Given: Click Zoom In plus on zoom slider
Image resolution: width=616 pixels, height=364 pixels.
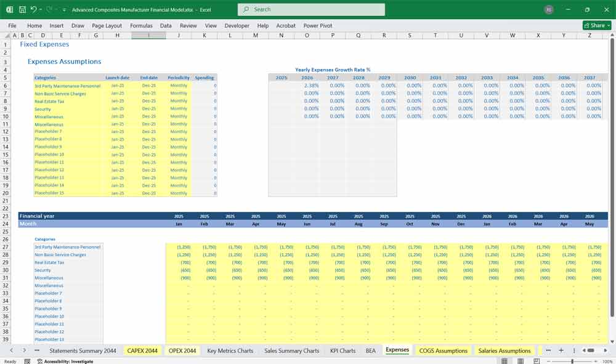Looking at the screenshot, I should tap(596, 360).
